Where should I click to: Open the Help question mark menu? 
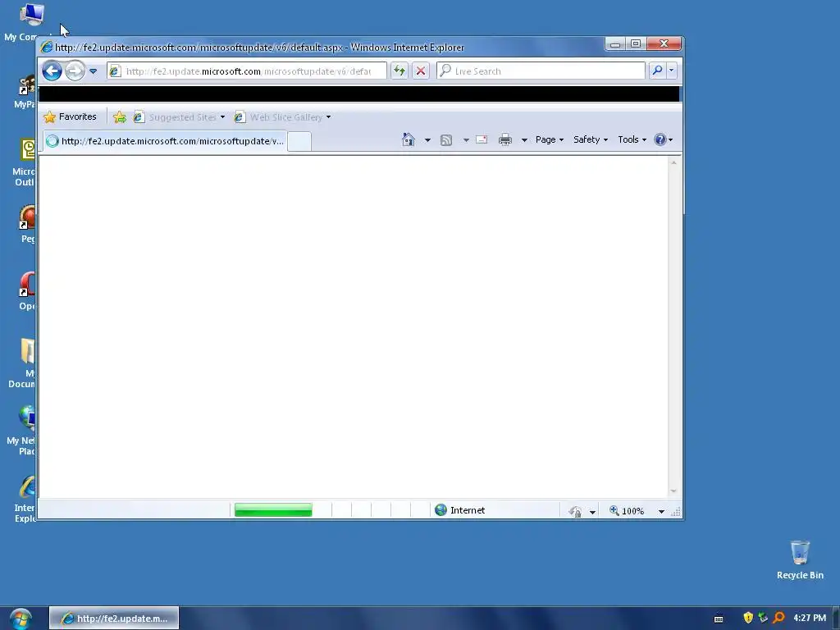(663, 139)
